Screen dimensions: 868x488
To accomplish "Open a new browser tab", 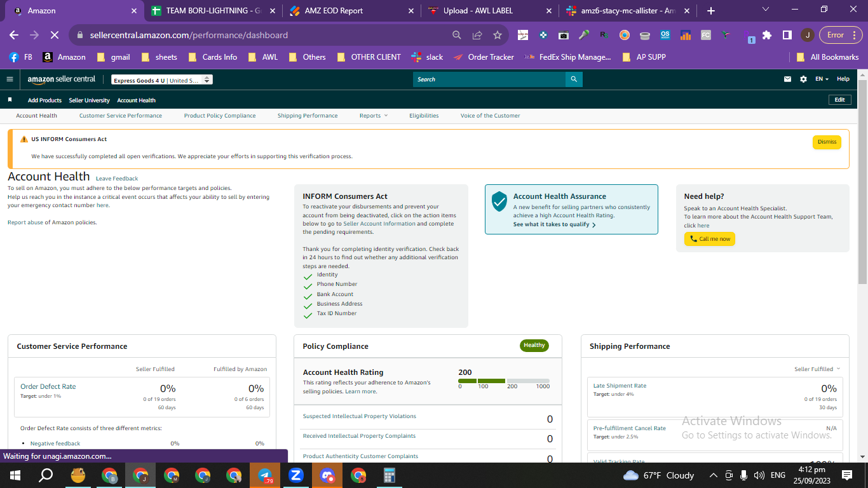I will click(711, 11).
